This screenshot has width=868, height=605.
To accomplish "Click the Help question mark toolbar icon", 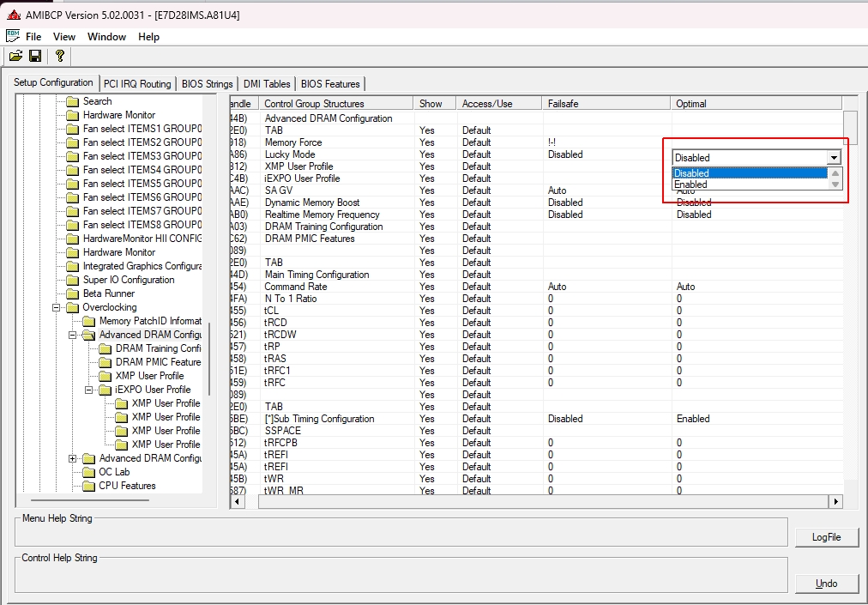I will (x=60, y=56).
